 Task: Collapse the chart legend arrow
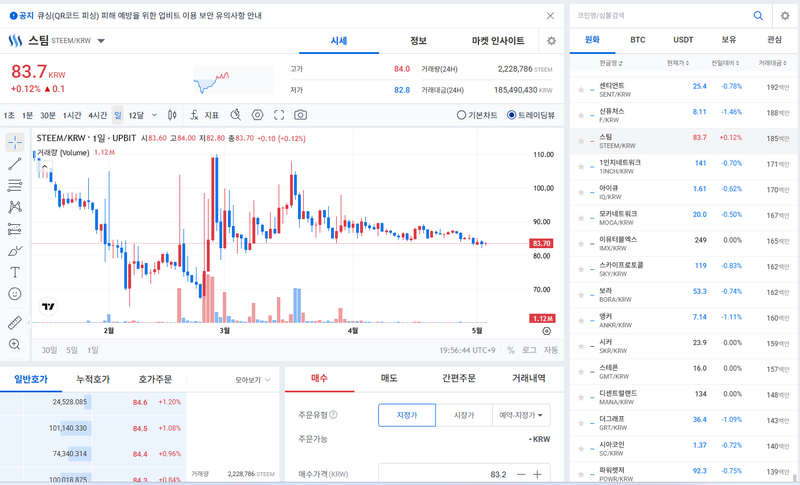tap(44, 167)
